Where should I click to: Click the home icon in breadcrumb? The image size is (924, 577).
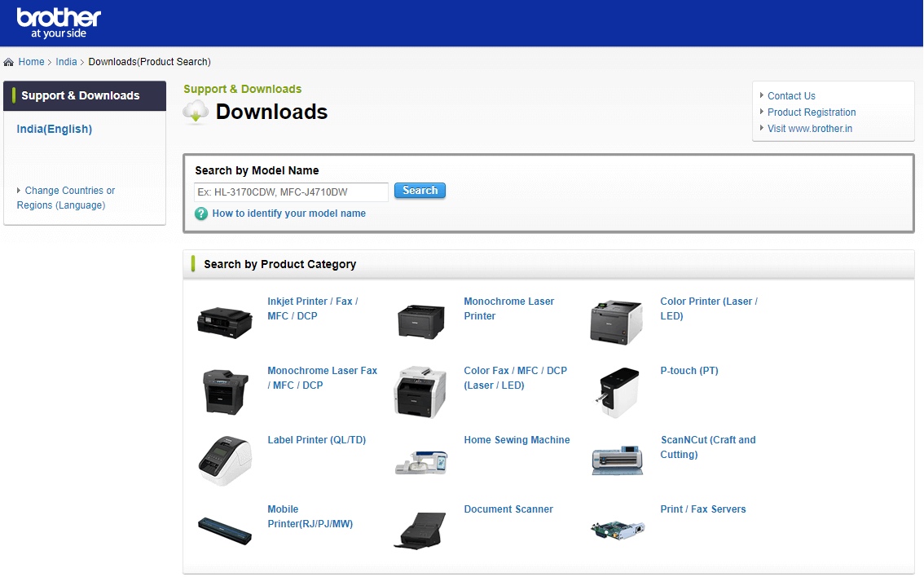coord(8,62)
